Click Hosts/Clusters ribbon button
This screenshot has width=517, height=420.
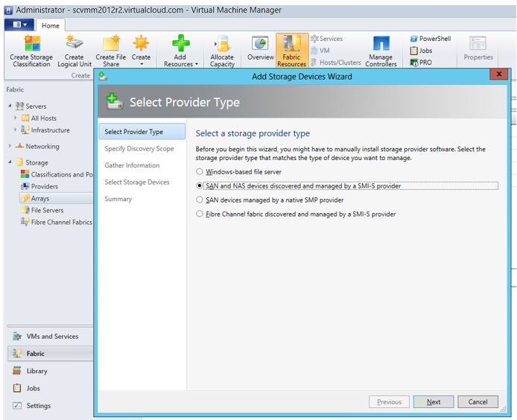(x=336, y=63)
